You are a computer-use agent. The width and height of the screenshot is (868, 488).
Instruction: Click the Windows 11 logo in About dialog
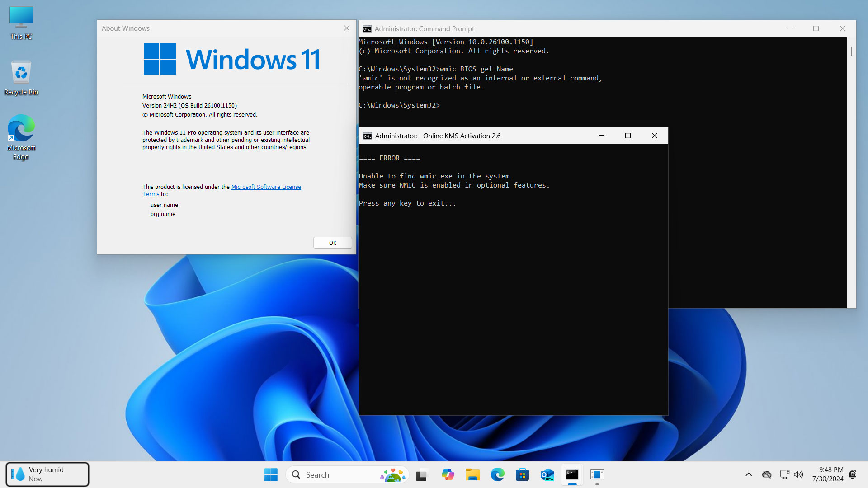pos(231,59)
